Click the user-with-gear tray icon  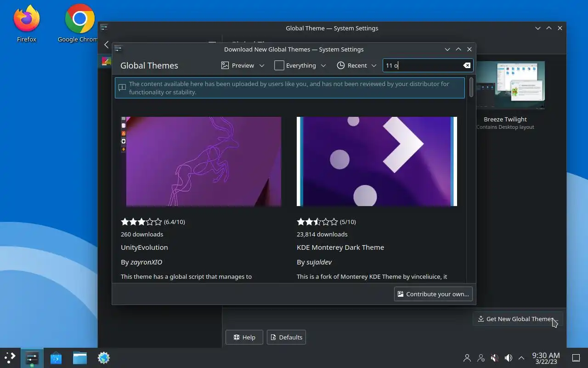click(x=481, y=357)
